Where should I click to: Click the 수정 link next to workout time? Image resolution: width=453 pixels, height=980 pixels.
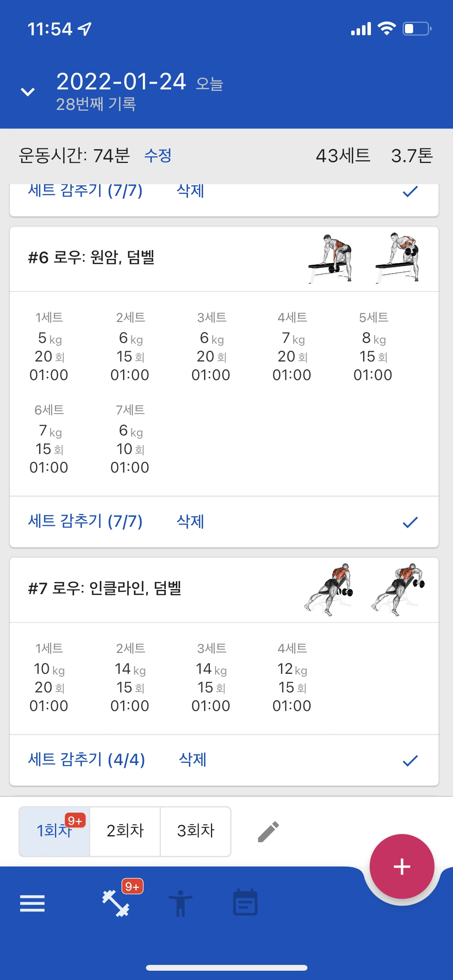[x=158, y=156]
